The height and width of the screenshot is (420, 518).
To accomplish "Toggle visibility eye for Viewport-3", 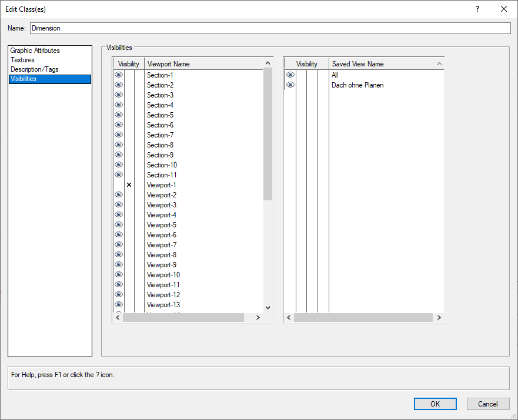I will click(x=118, y=204).
